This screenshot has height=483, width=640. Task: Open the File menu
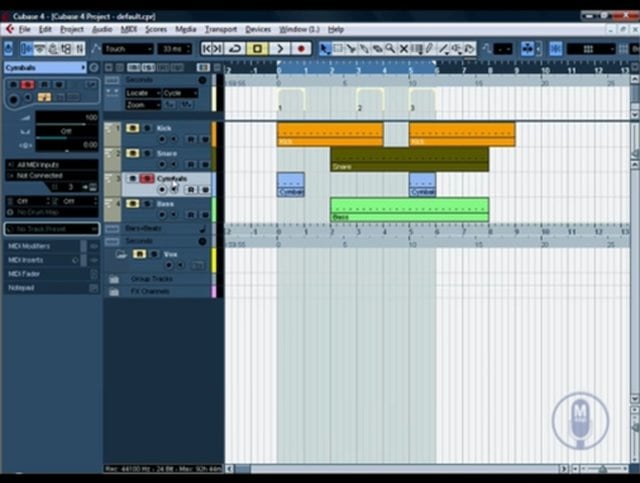tap(24, 29)
